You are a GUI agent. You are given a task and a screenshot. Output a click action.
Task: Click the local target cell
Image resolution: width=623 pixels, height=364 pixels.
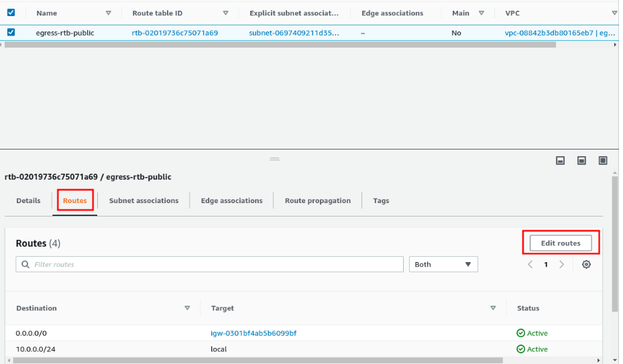[x=219, y=349]
